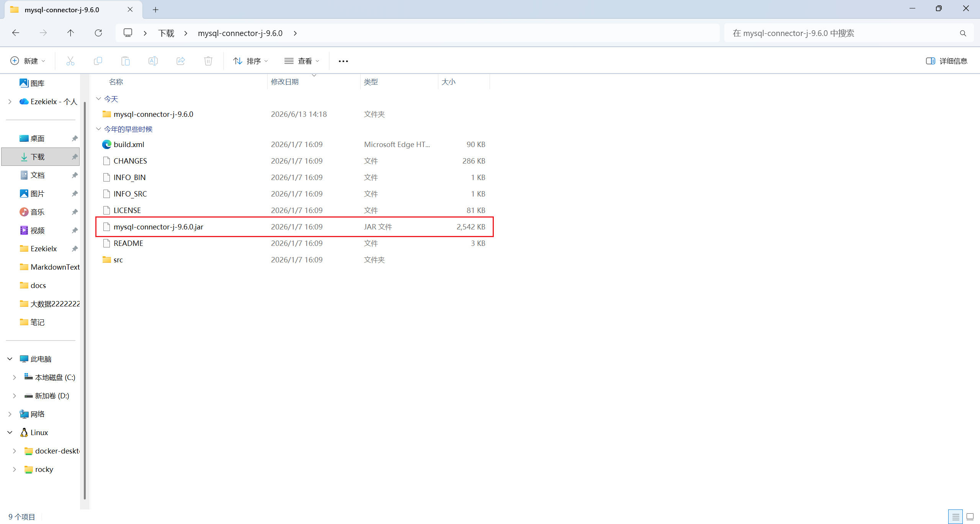The height and width of the screenshot is (524, 980).
Task: Toggle the 详细信息 details pane
Action: click(x=947, y=61)
